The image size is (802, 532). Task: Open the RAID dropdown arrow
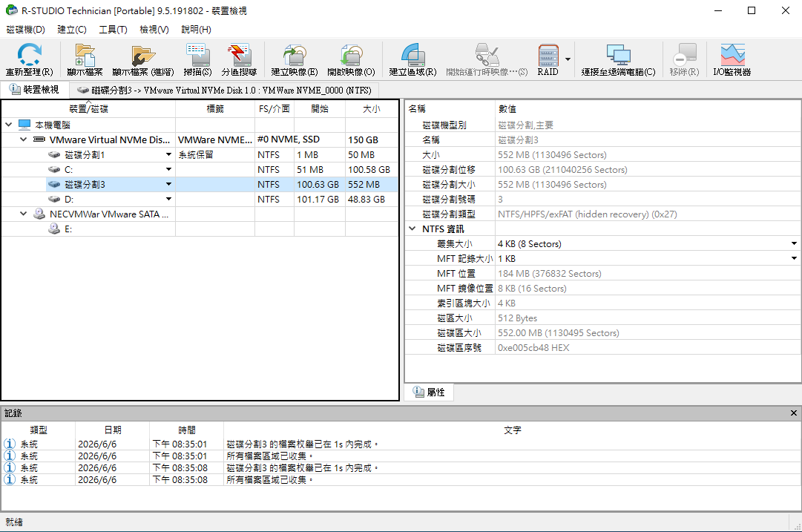[x=568, y=59]
